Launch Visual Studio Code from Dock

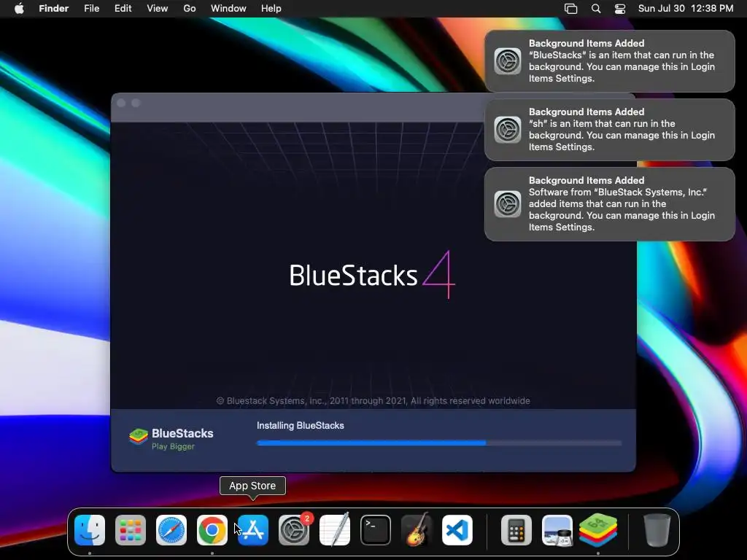[x=457, y=530]
